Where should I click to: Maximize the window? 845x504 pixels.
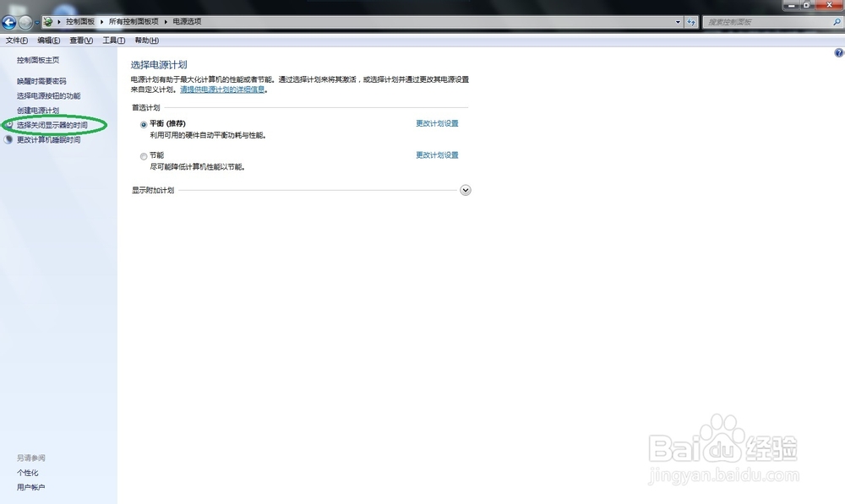[x=807, y=5]
